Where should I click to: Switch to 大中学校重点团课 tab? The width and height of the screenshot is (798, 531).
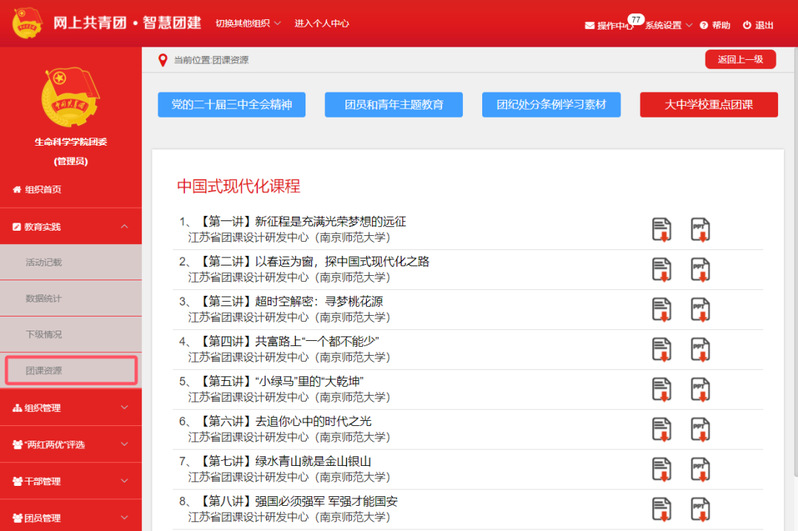pyautogui.click(x=708, y=104)
